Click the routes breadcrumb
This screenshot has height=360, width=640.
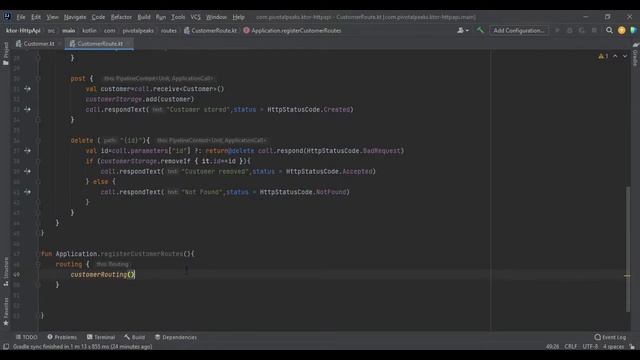168,31
